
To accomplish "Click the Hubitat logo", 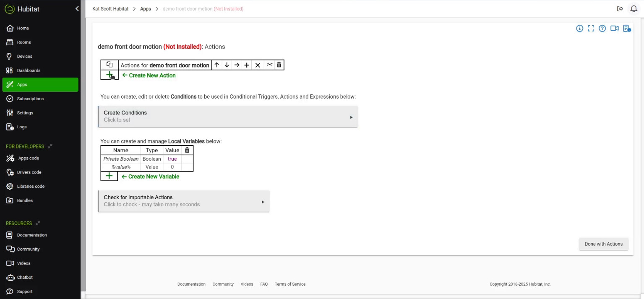I will tap(22, 9).
